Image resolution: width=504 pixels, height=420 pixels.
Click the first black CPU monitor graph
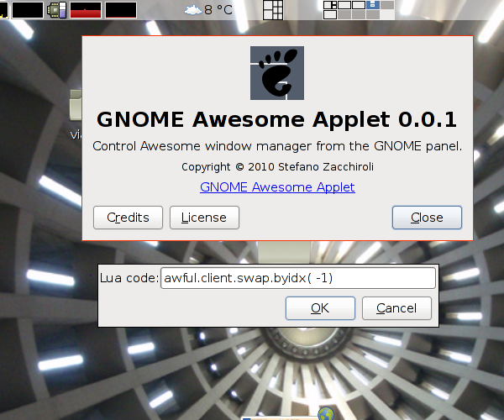coord(27,10)
